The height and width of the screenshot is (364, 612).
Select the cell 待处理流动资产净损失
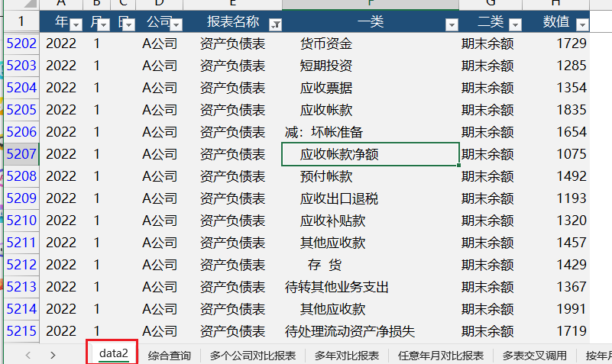370,331
